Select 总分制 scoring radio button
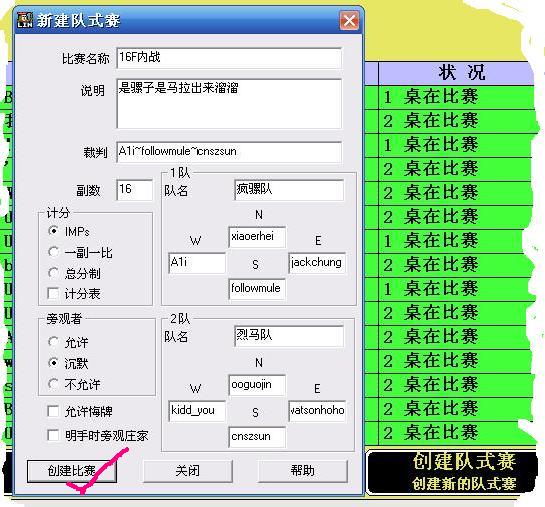The width and height of the screenshot is (545, 507). coord(54,273)
